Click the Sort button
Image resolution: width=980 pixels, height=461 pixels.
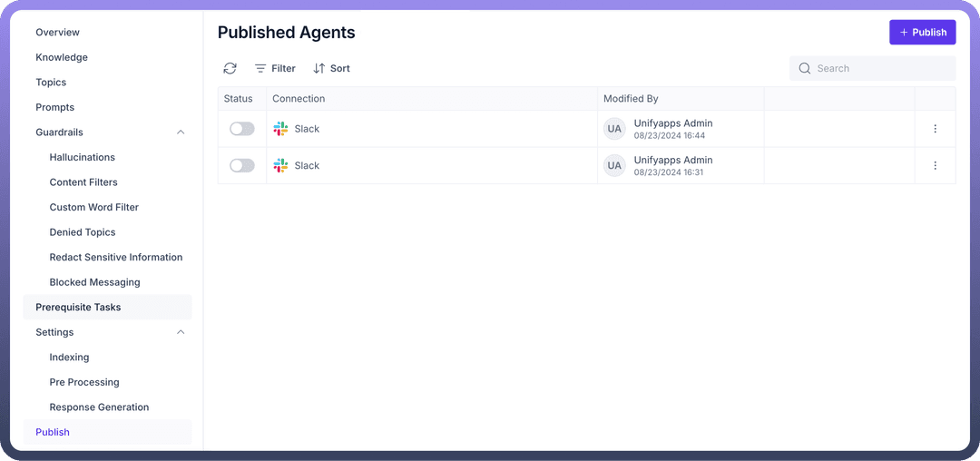[x=331, y=68]
